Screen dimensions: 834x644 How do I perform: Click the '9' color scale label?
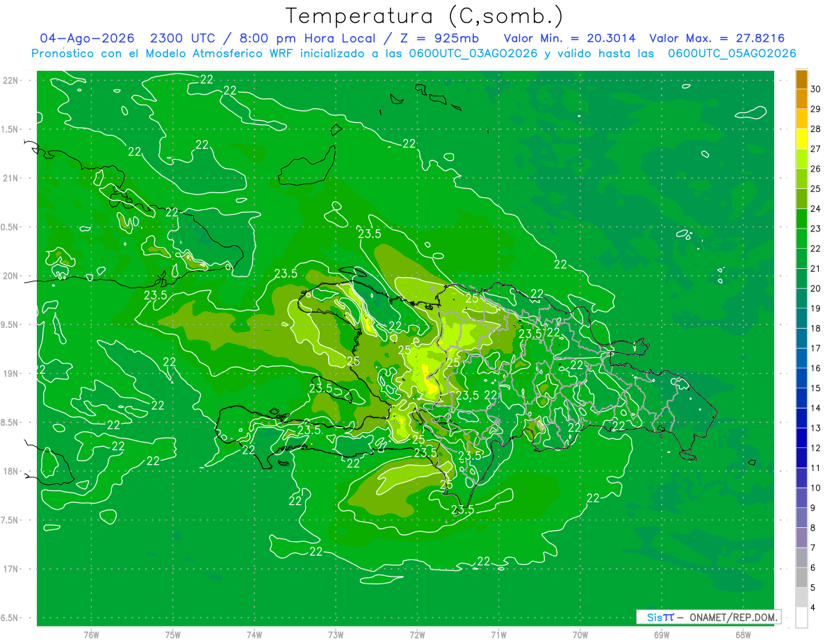814,508
